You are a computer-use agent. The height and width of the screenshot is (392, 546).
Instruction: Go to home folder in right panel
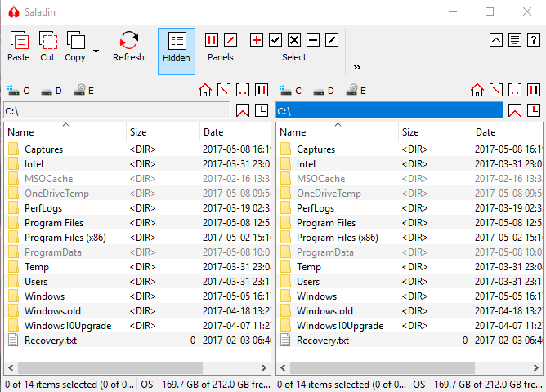point(477,90)
